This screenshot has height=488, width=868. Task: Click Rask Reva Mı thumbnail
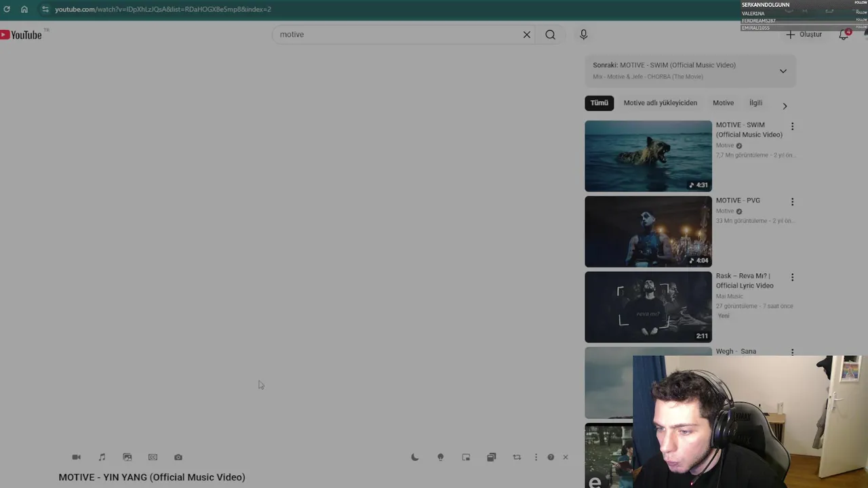click(x=648, y=307)
